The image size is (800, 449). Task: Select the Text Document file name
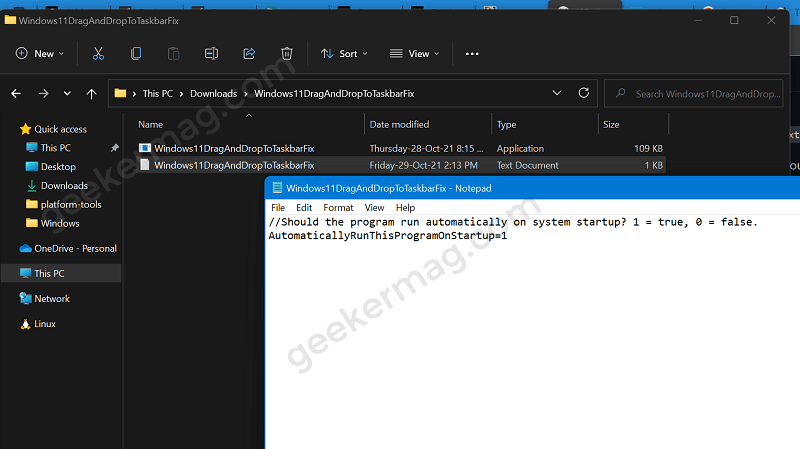[x=234, y=165]
